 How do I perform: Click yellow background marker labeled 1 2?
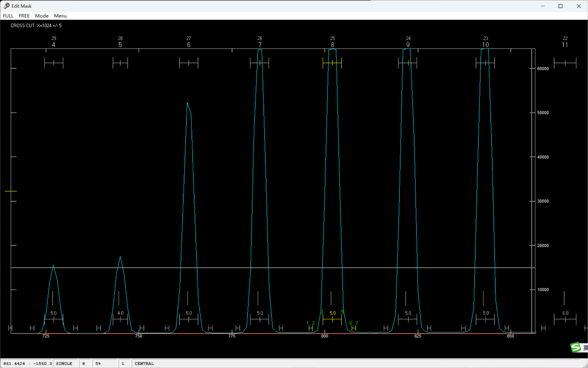(310, 328)
